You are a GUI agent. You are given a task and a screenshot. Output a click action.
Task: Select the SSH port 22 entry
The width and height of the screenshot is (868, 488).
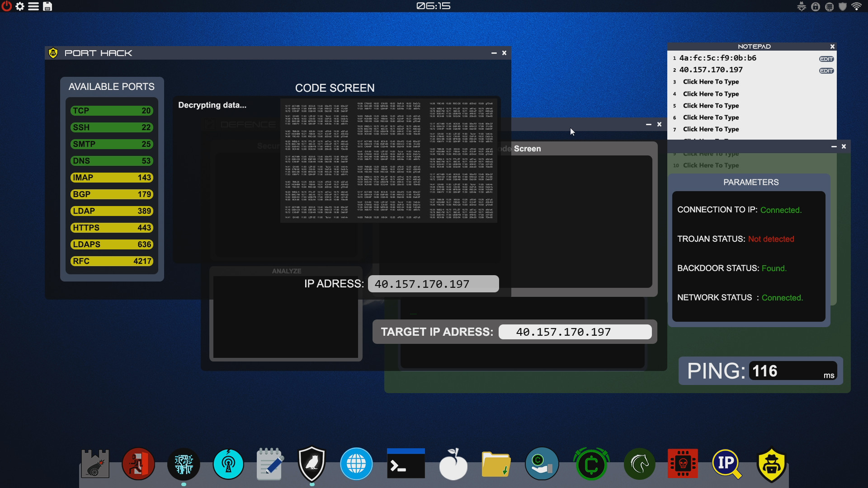111,127
